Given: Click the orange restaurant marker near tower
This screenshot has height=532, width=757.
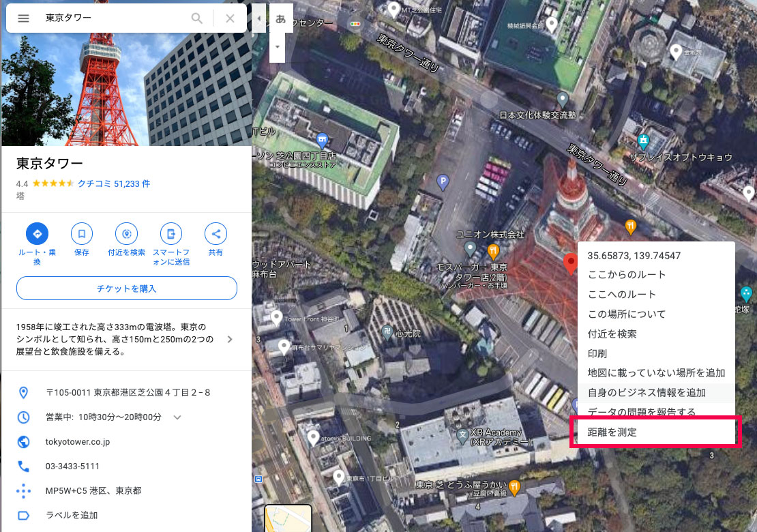Looking at the screenshot, I should point(631,226).
